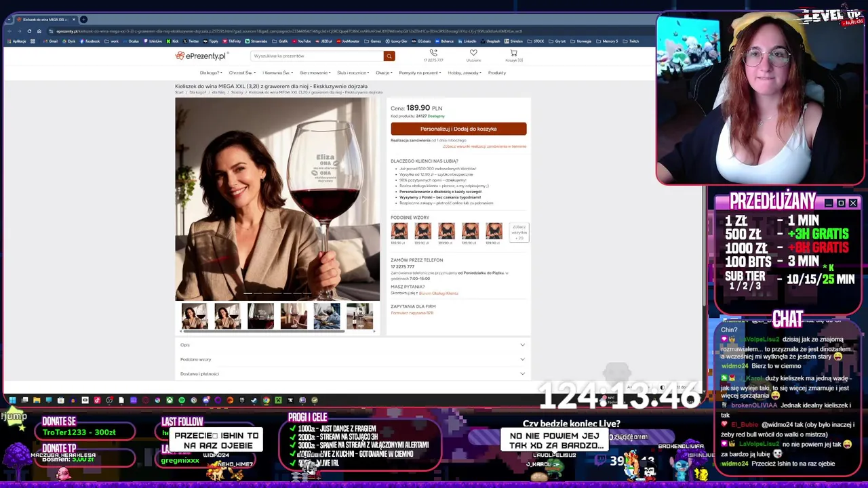Open the Pomysły na prezent menu

click(420, 73)
